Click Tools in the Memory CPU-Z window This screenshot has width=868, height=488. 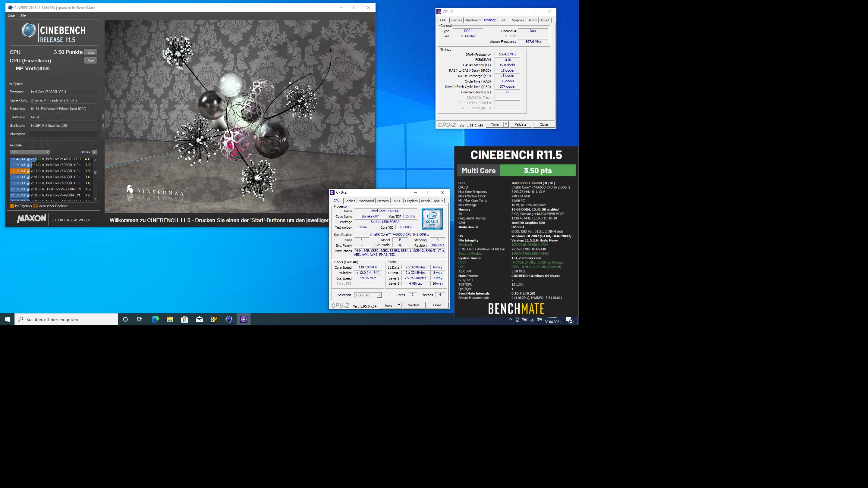[495, 125]
